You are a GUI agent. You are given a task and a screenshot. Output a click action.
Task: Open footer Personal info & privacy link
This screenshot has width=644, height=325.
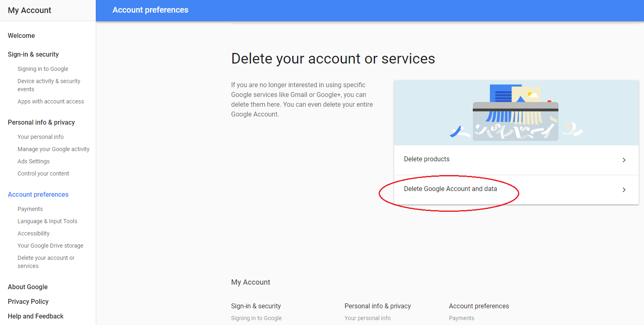[377, 306]
